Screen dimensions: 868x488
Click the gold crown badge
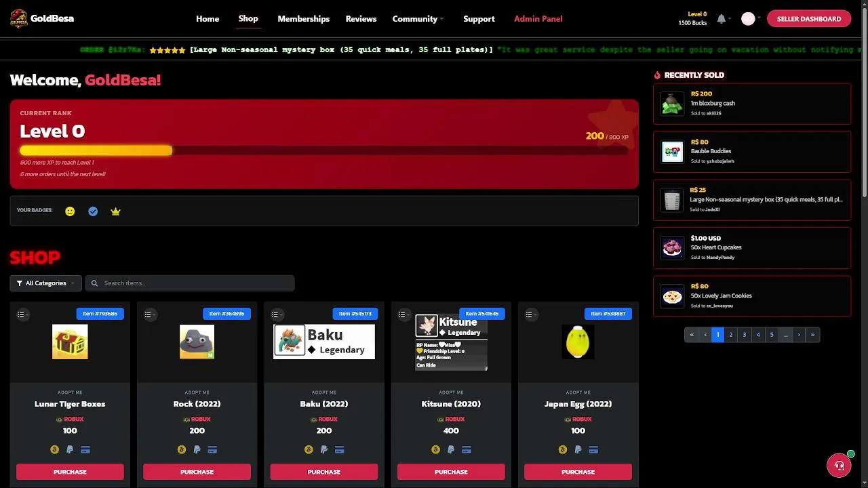[115, 211]
